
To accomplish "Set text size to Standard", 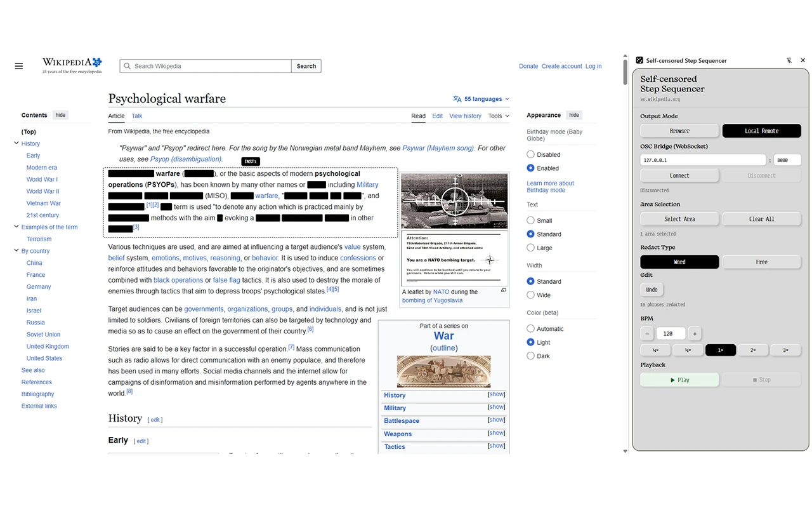I will [x=531, y=234].
